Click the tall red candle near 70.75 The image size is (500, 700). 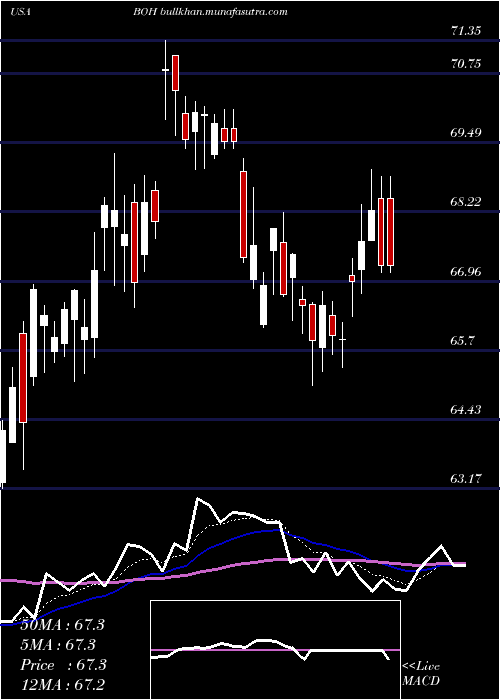pos(176,73)
